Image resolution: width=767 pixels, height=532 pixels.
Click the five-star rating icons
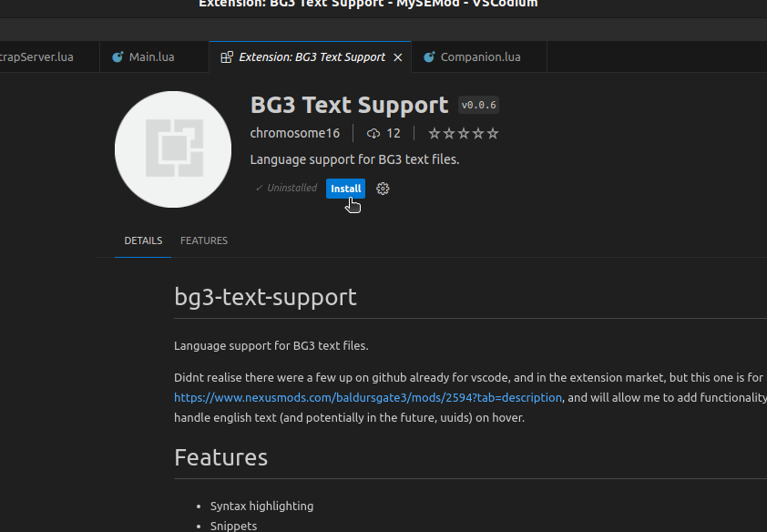coord(464,134)
